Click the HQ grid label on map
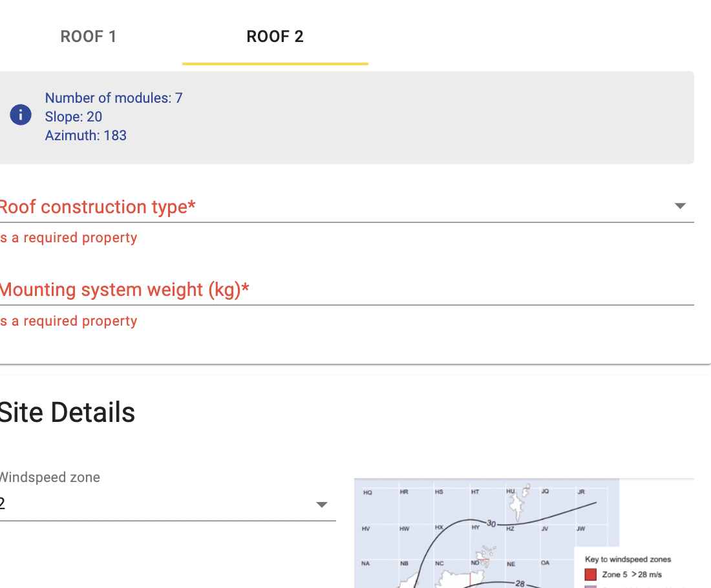Screen dimensions: 711x588 368,492
